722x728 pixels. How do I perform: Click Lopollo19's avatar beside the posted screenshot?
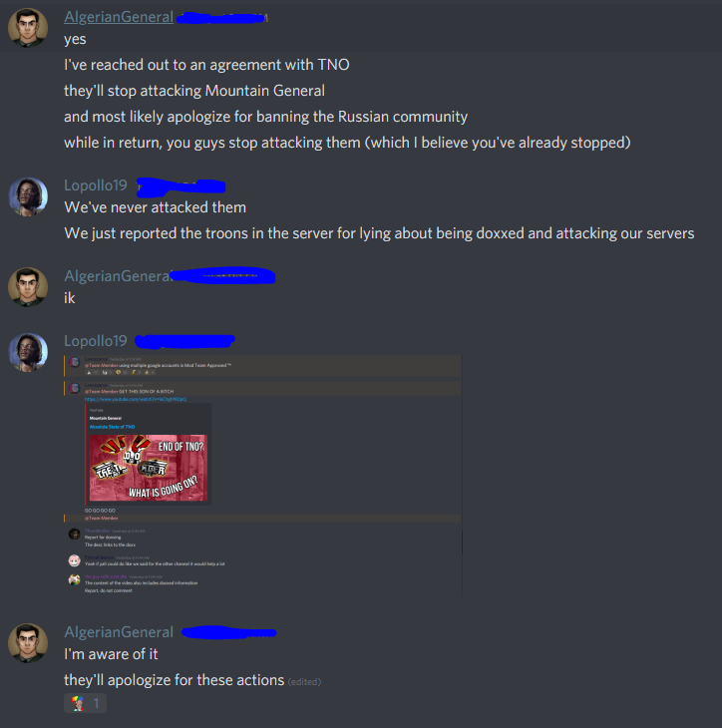pos(28,352)
